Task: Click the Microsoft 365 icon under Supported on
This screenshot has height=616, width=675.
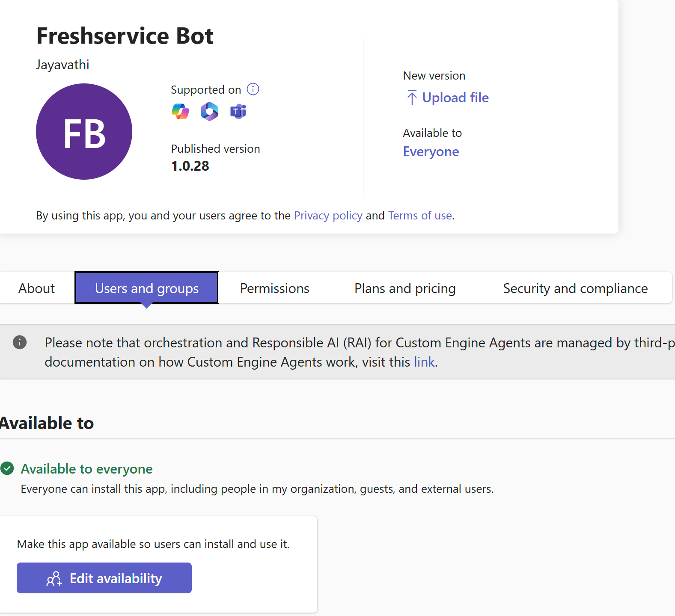Action: click(x=209, y=112)
